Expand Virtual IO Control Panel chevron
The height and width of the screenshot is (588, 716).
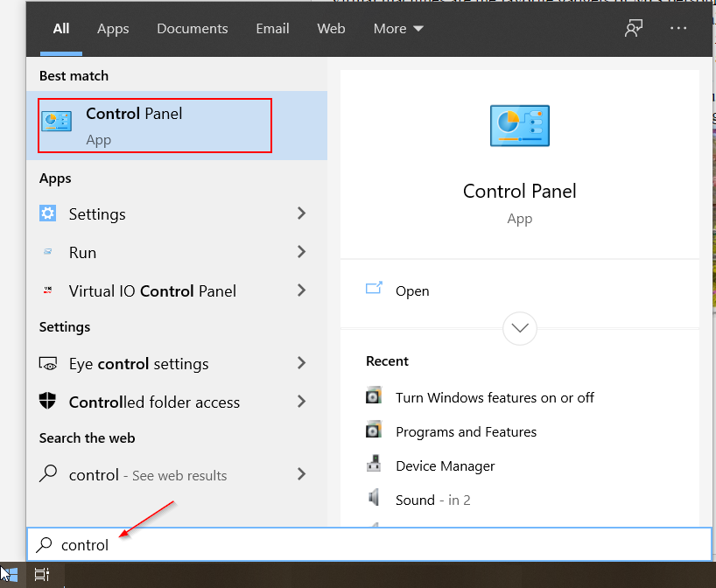pyautogui.click(x=301, y=290)
